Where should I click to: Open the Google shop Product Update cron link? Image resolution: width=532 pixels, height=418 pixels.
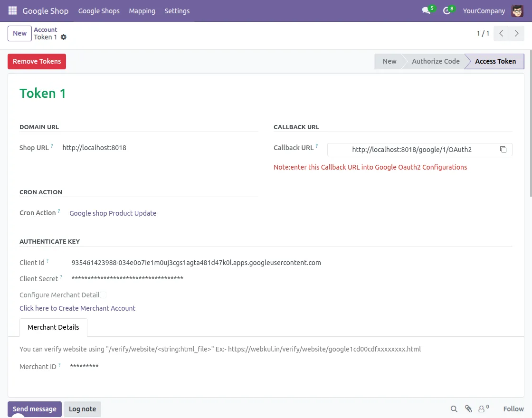[x=113, y=213]
